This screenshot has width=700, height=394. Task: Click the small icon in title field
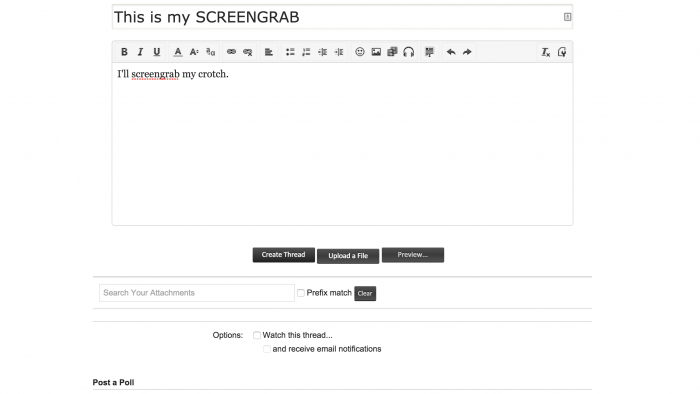[x=567, y=17]
